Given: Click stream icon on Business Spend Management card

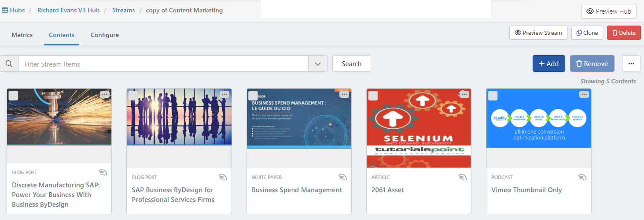Looking at the screenshot, I should (342, 177).
